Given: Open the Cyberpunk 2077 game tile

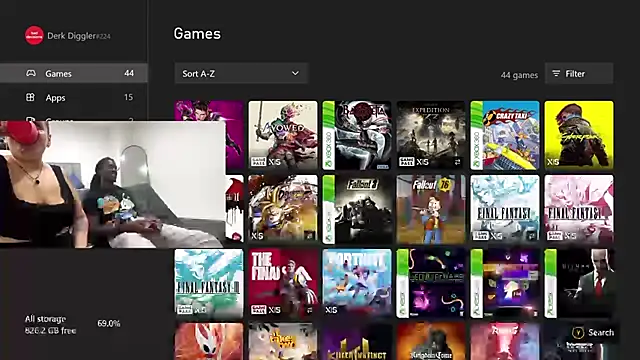Looking at the screenshot, I should (x=579, y=135).
